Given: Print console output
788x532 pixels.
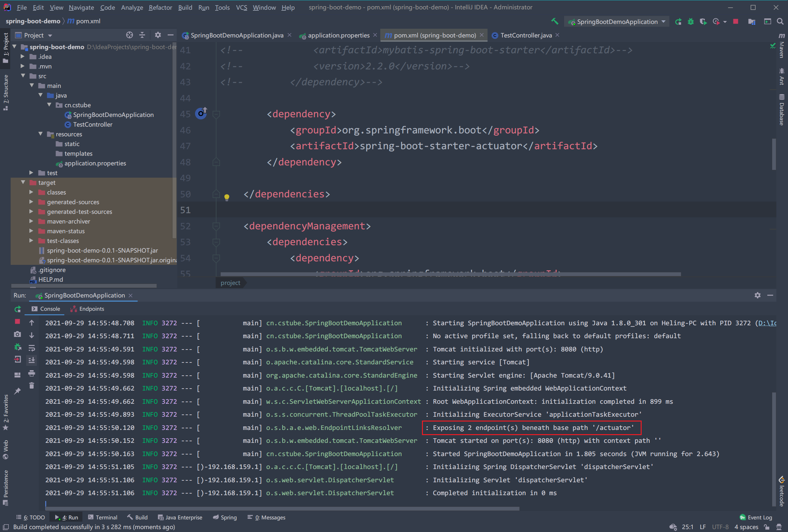Looking at the screenshot, I should 32,373.
